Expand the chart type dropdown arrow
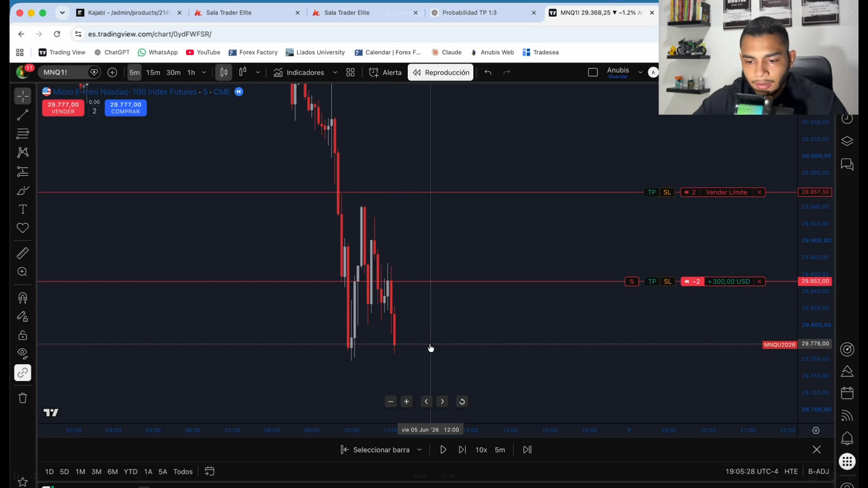The height and width of the screenshot is (488, 868). tap(258, 72)
